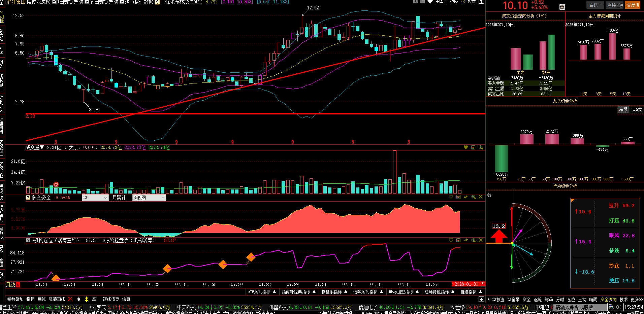Click magnifier icon on 成交量 panel
Screen dimensions: 644x314
tap(481, 147)
